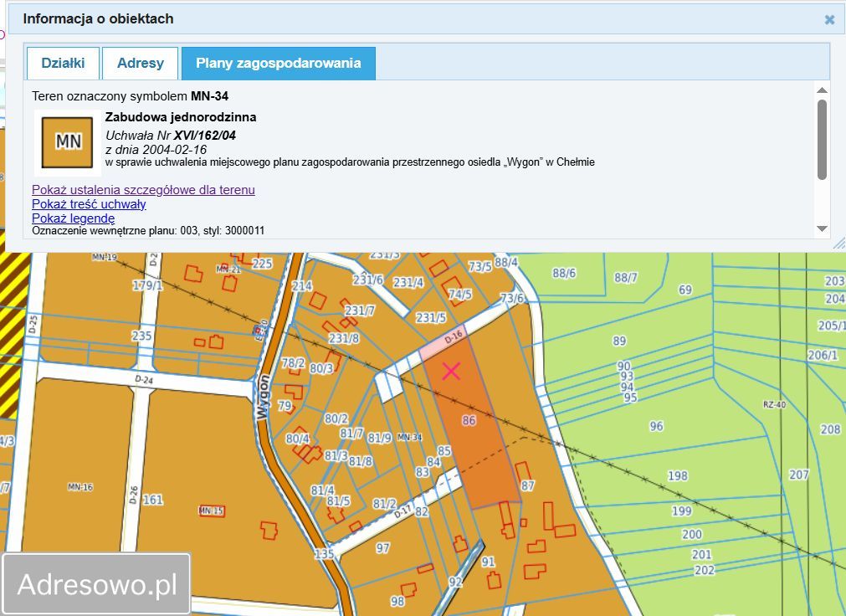
Task: Click the info panel vertical scrollbar thumb
Action: [822, 139]
